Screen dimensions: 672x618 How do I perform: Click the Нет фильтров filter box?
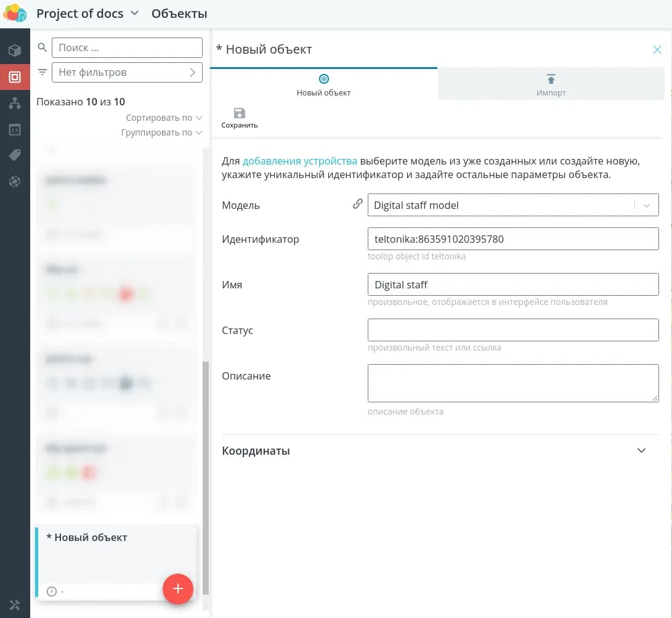pyautogui.click(x=127, y=72)
